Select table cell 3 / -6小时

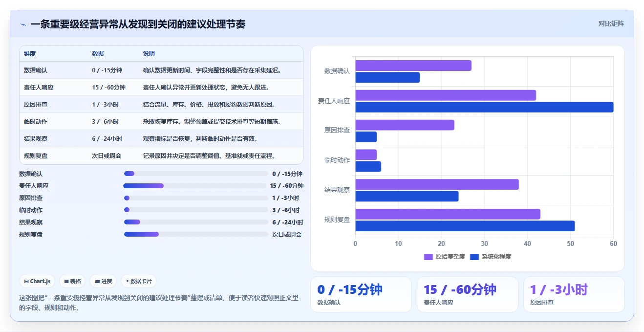point(105,122)
